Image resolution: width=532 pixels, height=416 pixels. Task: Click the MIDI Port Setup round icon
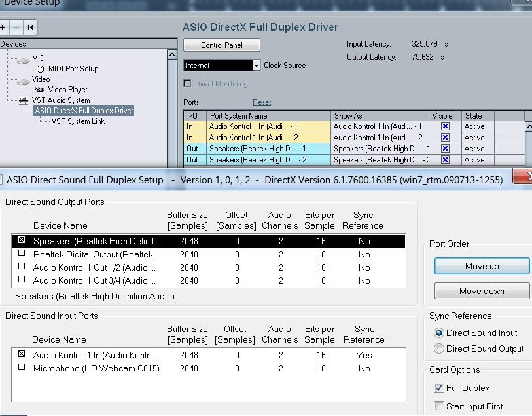[40, 69]
